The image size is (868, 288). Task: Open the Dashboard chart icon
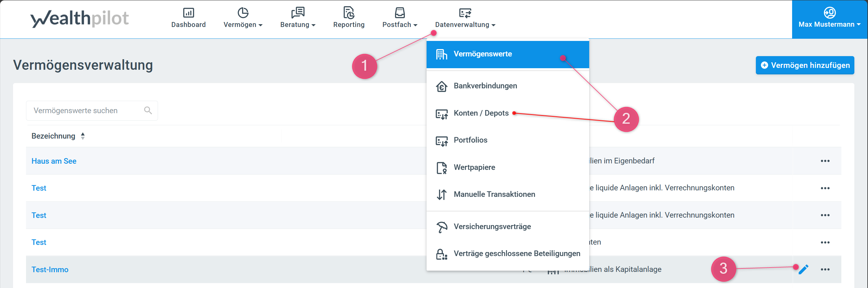[188, 13]
